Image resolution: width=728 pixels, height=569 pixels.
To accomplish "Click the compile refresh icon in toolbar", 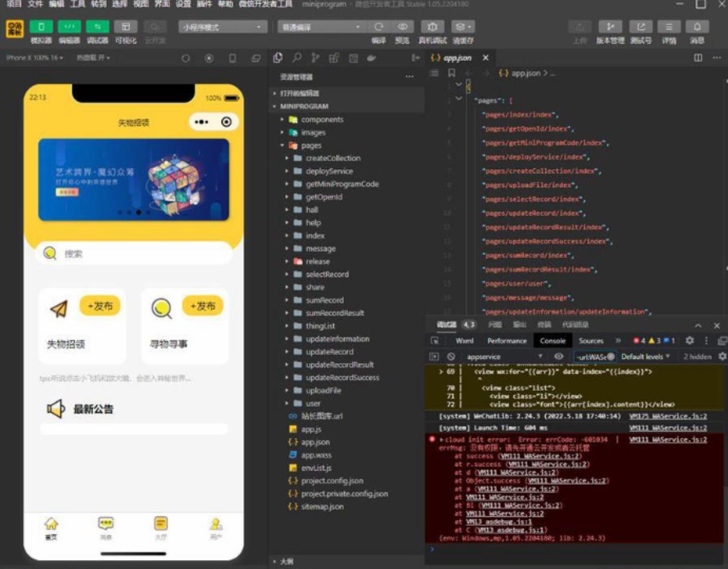I will coord(379,27).
